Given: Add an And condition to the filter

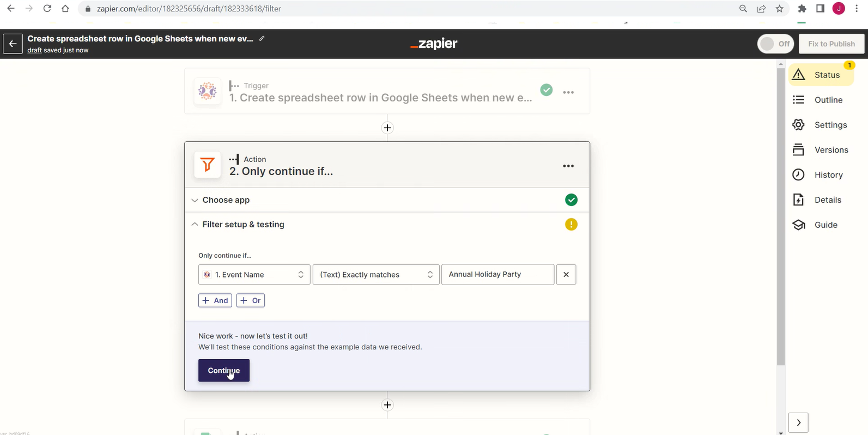Looking at the screenshot, I should tap(215, 300).
